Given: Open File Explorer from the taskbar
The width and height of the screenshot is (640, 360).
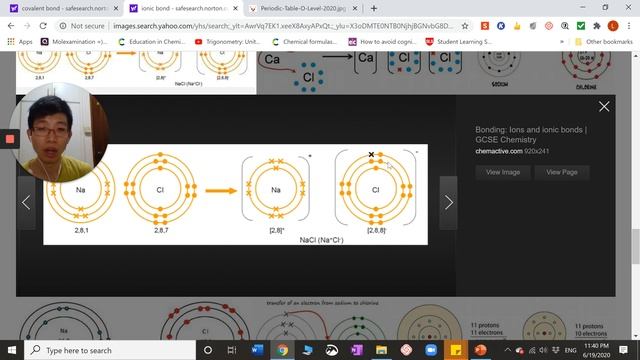Looking at the screenshot, I should (x=381, y=350).
